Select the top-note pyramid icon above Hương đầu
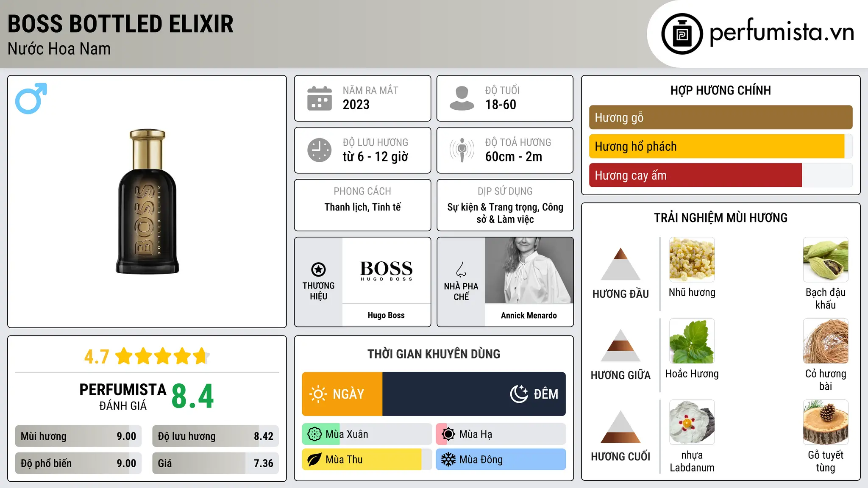Screen dimensions: 868x488 620,264
